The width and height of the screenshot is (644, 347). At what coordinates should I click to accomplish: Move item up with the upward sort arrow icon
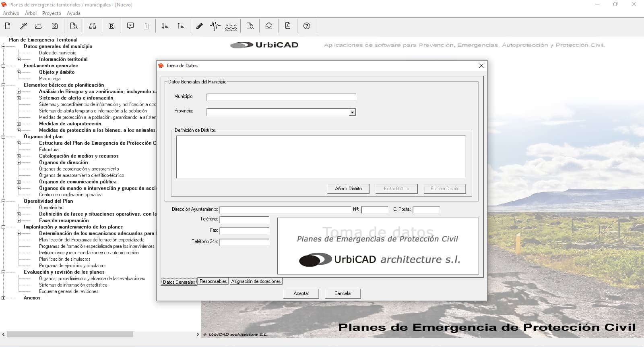pos(181,26)
